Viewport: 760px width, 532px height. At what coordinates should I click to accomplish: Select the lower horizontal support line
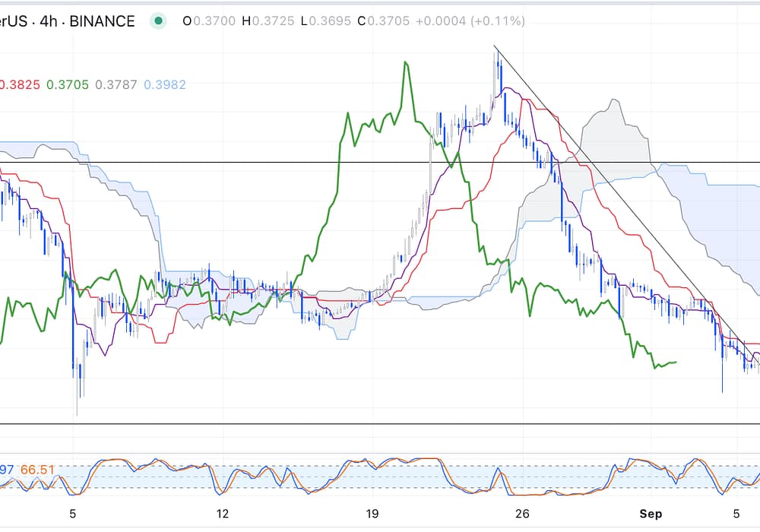tap(304, 423)
